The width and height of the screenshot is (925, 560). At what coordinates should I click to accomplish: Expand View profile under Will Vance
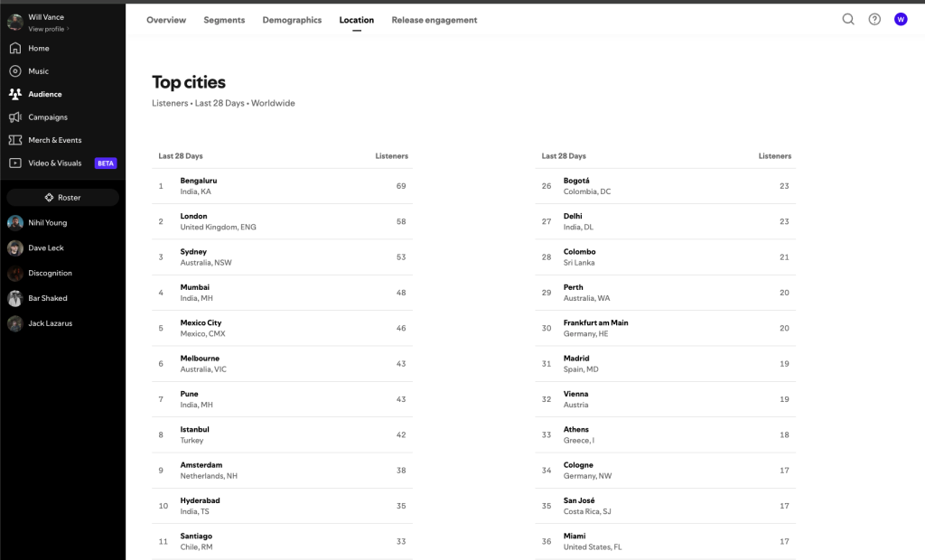49,29
